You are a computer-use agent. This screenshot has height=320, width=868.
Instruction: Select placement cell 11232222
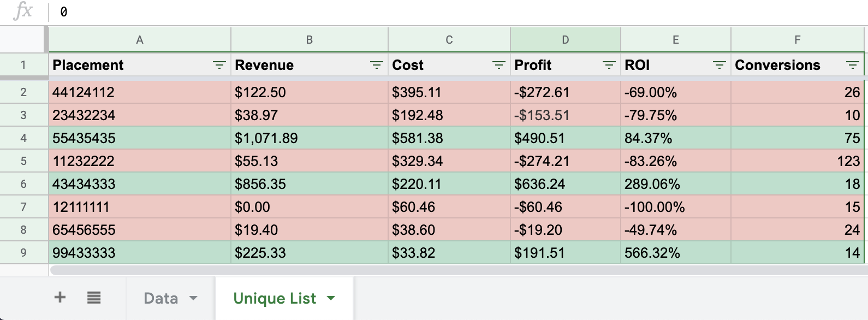pos(140,161)
